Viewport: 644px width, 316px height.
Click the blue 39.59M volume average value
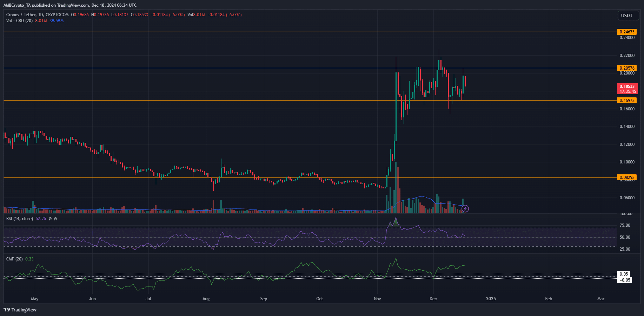tap(57, 21)
